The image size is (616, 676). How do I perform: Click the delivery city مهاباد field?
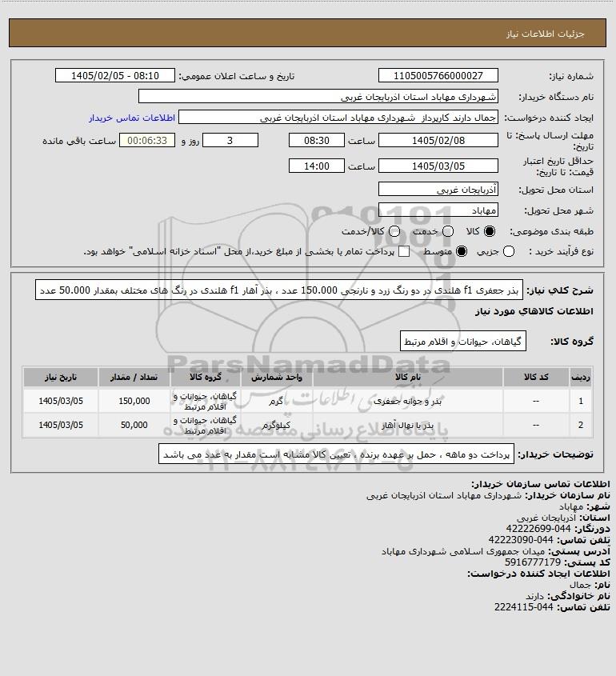coord(438,210)
